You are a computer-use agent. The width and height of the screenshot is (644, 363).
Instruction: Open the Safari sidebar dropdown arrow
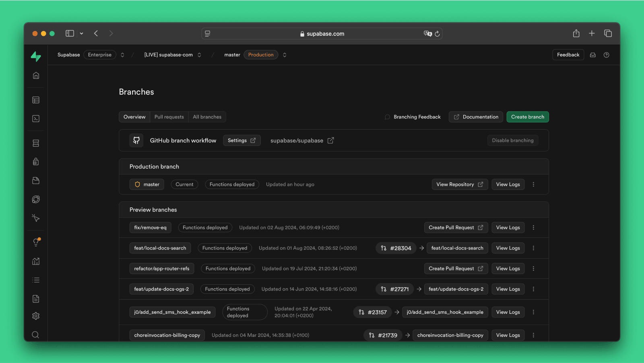click(x=81, y=33)
